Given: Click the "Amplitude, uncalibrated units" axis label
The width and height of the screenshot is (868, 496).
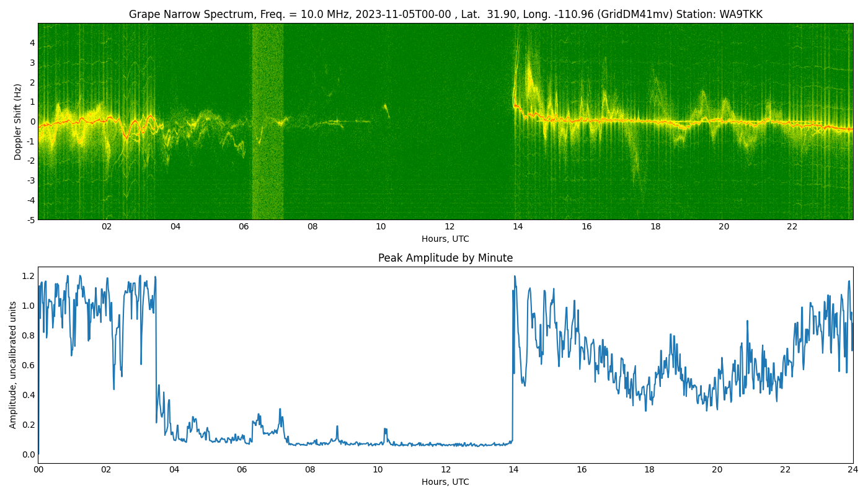Looking at the screenshot, I should point(13,365).
